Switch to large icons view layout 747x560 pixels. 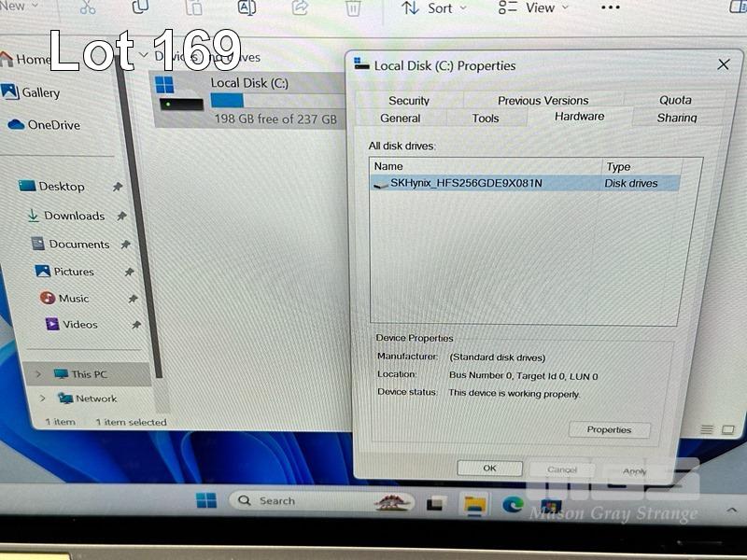pyautogui.click(x=727, y=429)
